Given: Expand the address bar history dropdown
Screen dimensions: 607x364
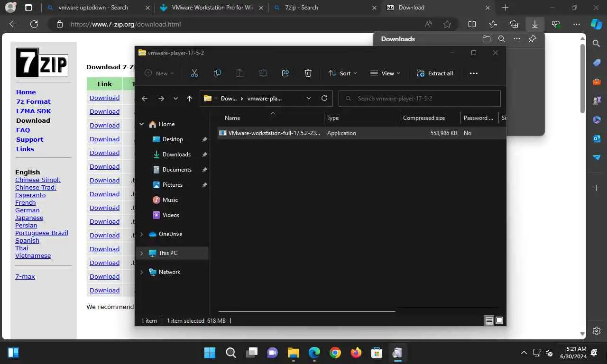Looking at the screenshot, I should tap(309, 99).
